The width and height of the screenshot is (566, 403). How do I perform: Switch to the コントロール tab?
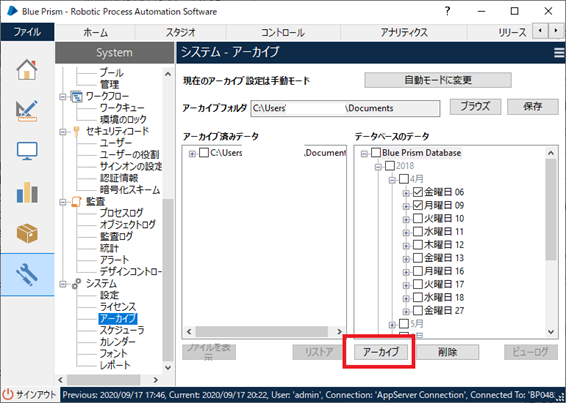click(x=283, y=33)
